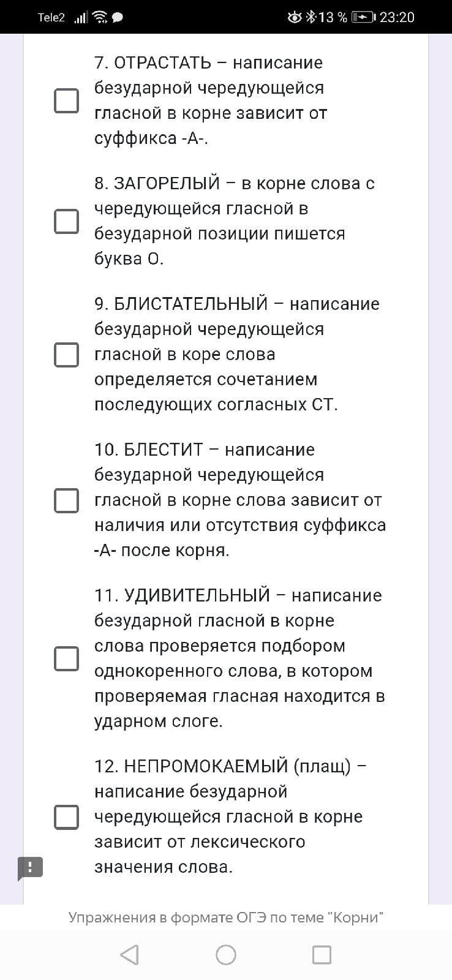Screen dimensions: 452x980
Task: Select checkbox for 10 БЛЕСТИТ
Action: click(67, 500)
